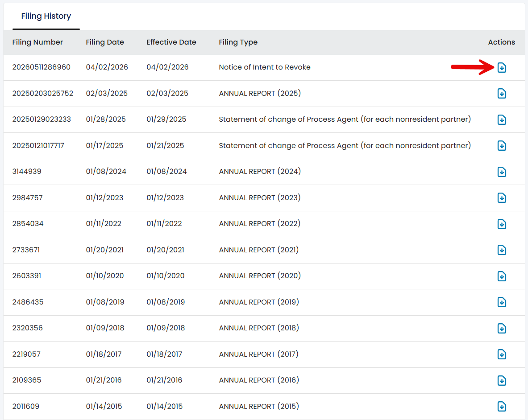Click Process Agent statement effective 01/21/2025
This screenshot has height=420, width=528.
click(345, 145)
